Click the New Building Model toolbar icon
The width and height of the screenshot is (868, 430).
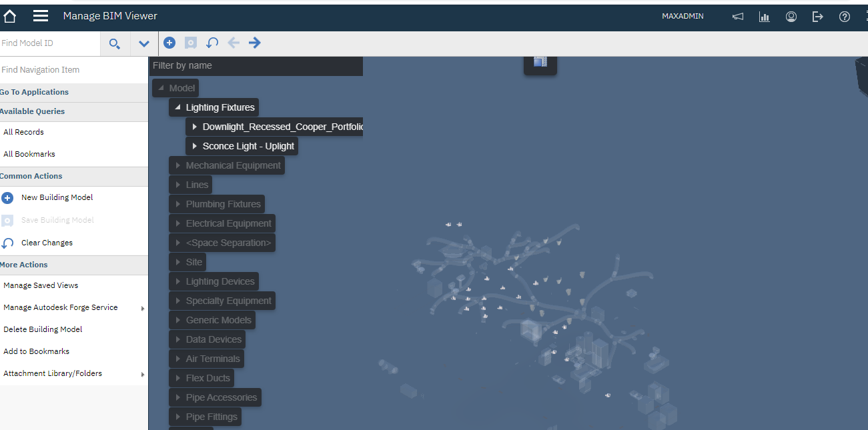coord(169,43)
